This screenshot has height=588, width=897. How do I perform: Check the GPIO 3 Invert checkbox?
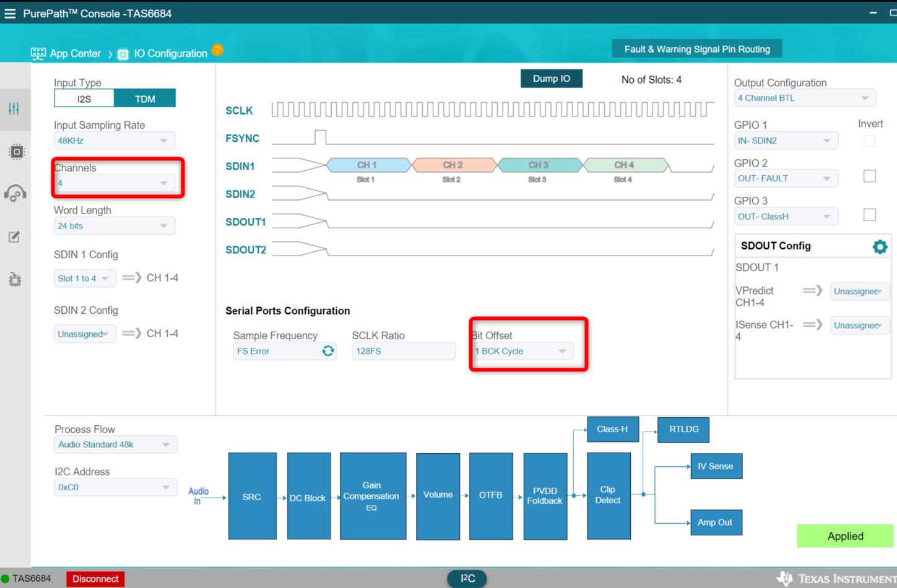pos(870,215)
